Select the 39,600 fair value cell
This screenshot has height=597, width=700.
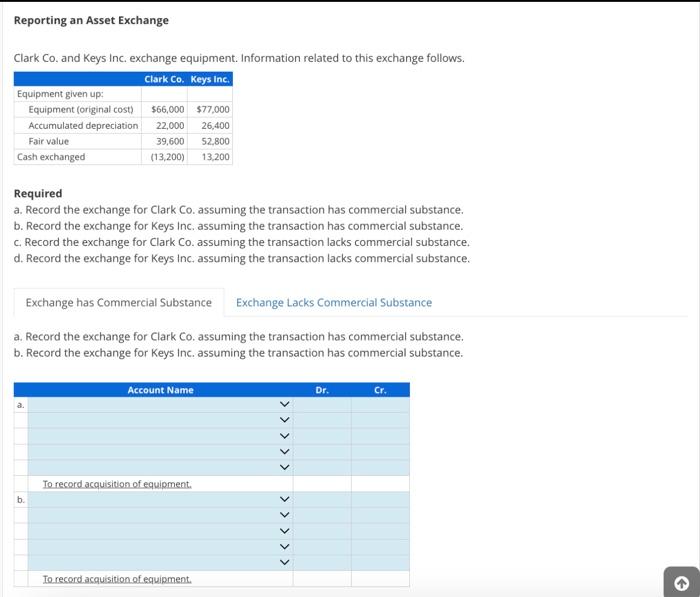tap(164, 141)
